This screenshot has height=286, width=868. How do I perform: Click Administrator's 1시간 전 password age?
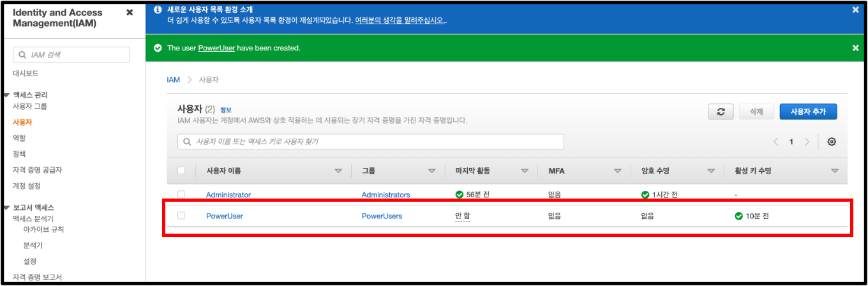[x=664, y=195]
